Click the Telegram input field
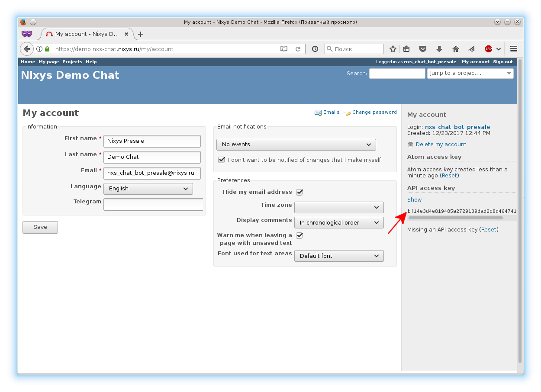Image resolution: width=541 pixels, height=392 pixels. coord(153,204)
